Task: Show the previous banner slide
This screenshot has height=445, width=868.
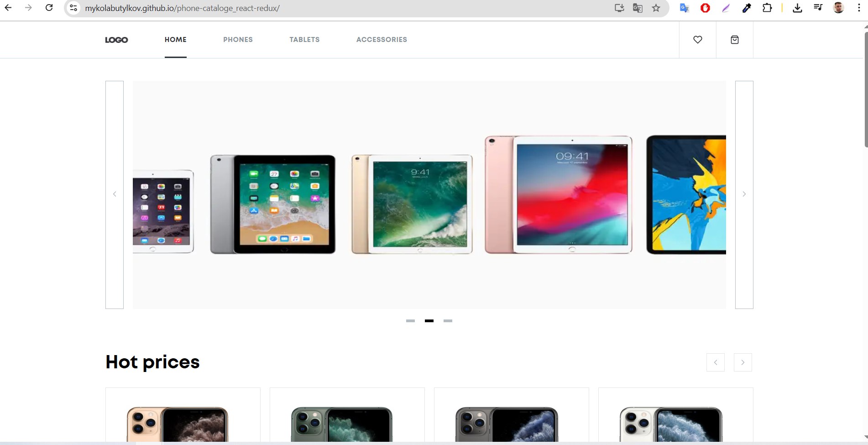Action: pos(115,194)
